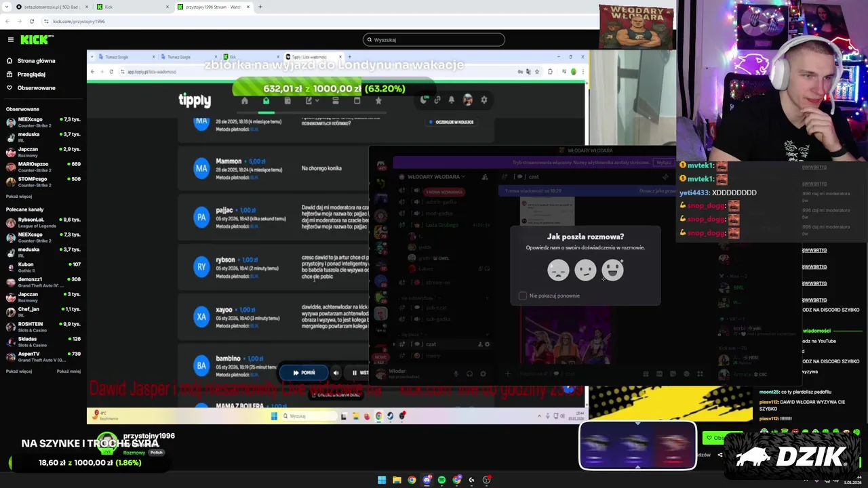Screen dimensions: 868x488
Task: Open Tipply user avatar menu
Action: click(467, 100)
